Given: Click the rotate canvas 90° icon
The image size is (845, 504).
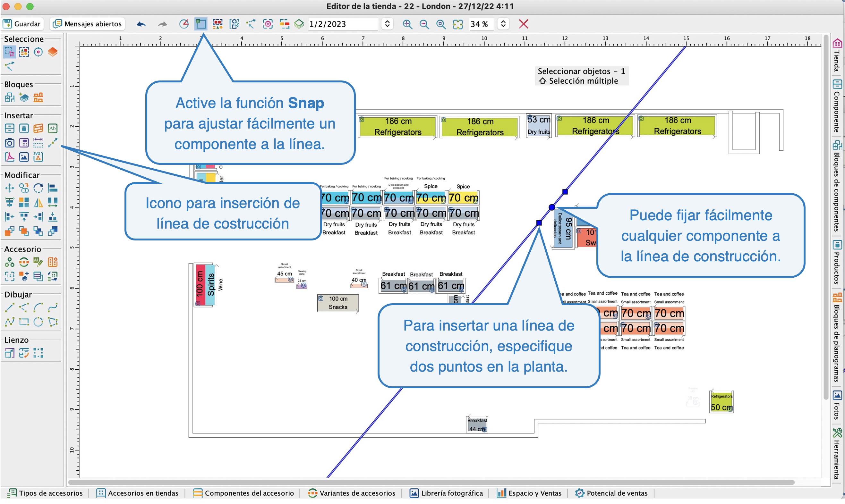Looking at the screenshot, I should coord(24,354).
